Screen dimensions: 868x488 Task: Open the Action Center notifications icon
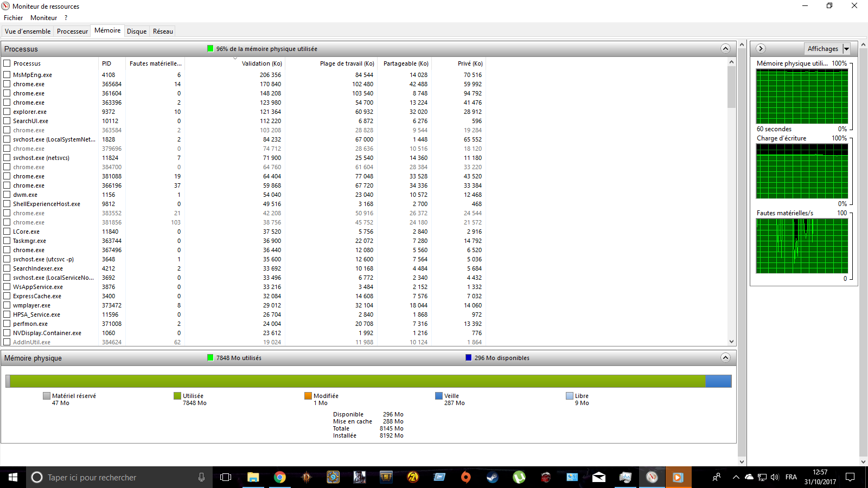pyautogui.click(x=850, y=477)
